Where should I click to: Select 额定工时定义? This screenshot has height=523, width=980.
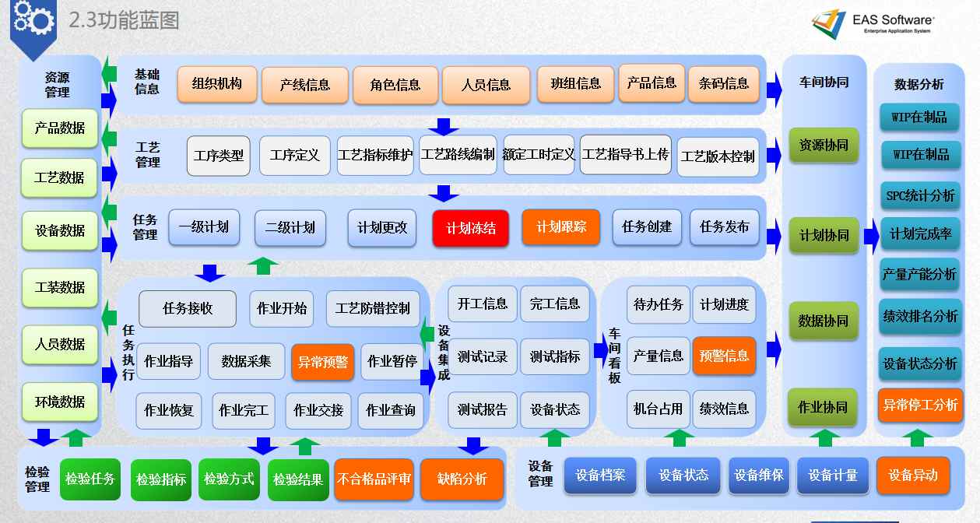[539, 155]
